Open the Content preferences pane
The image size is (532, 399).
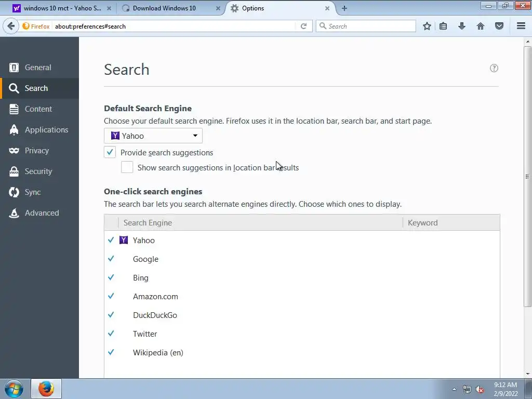coord(39,109)
